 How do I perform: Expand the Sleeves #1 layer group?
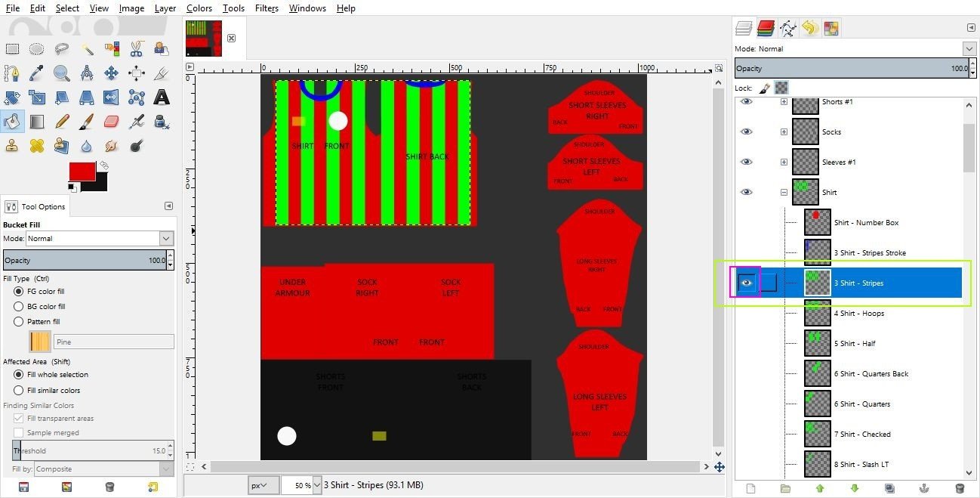click(x=784, y=162)
